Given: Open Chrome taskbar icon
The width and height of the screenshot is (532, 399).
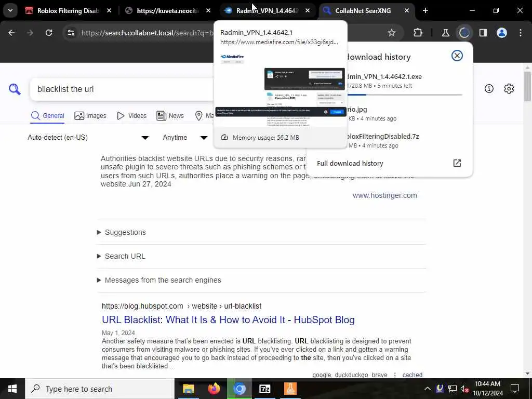Looking at the screenshot, I should (240, 389).
